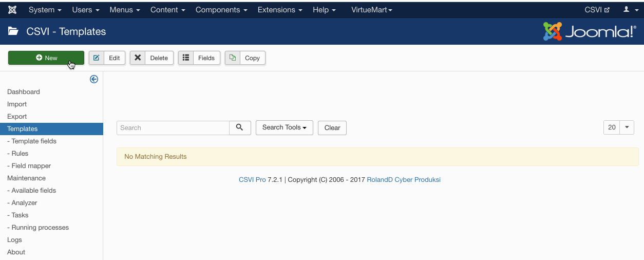Viewport: 644px width, 260px height.
Task: Click the Fields label on the toolbar
Action: click(206, 58)
